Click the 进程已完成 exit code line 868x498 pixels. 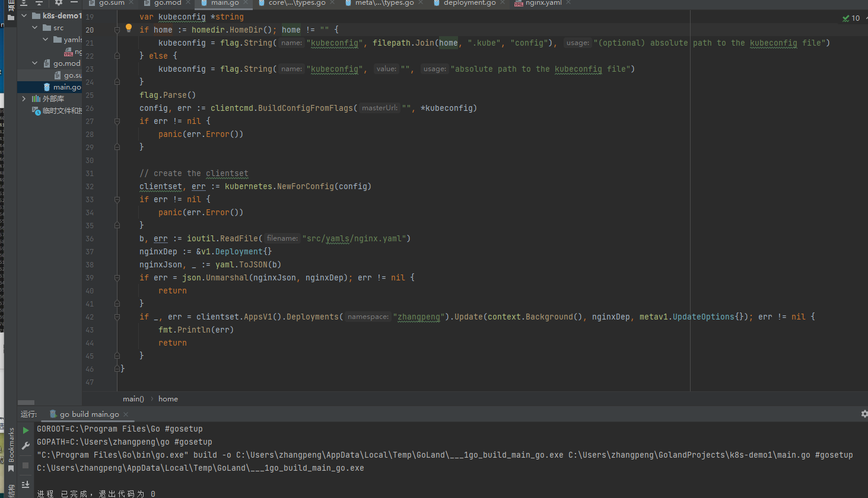[x=96, y=493]
